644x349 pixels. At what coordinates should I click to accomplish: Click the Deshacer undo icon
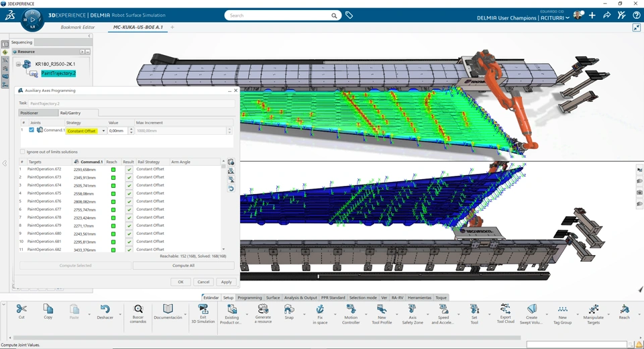click(105, 309)
